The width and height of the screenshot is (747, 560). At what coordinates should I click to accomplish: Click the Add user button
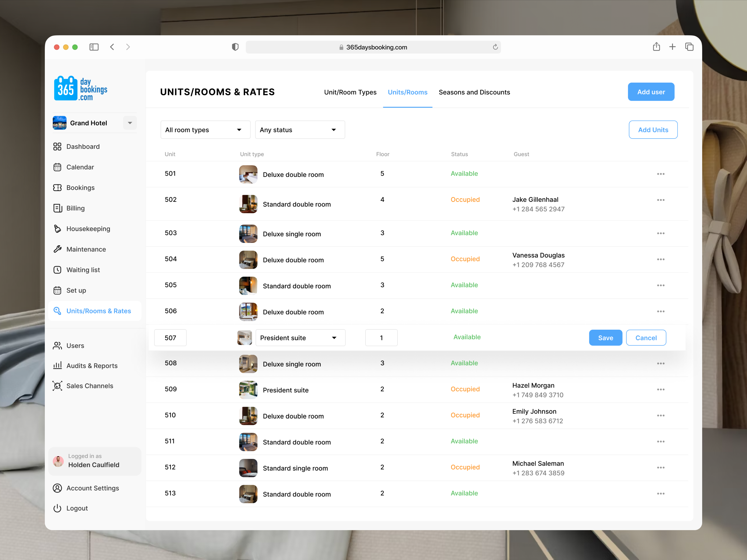click(651, 91)
